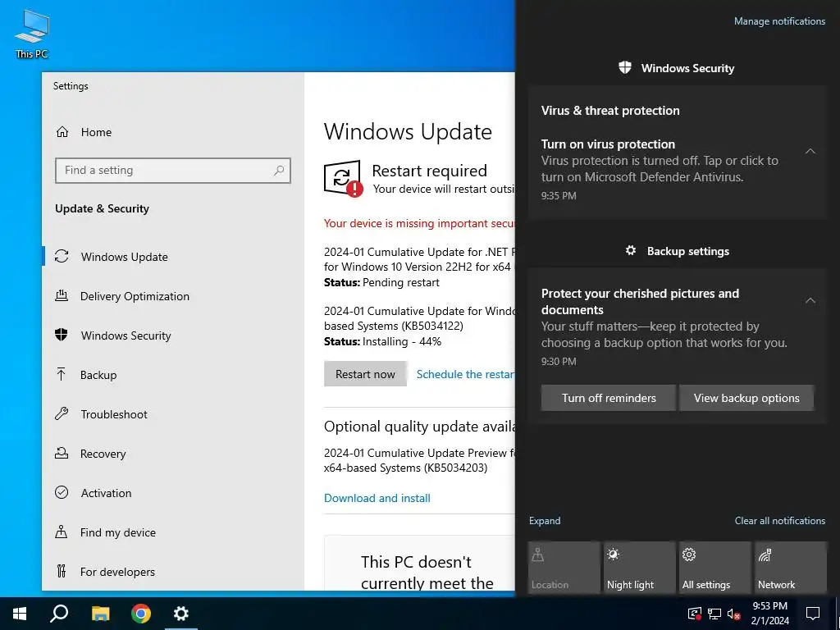This screenshot has height=630, width=840.
Task: Open All settings quick action tile
Action: 714,568
